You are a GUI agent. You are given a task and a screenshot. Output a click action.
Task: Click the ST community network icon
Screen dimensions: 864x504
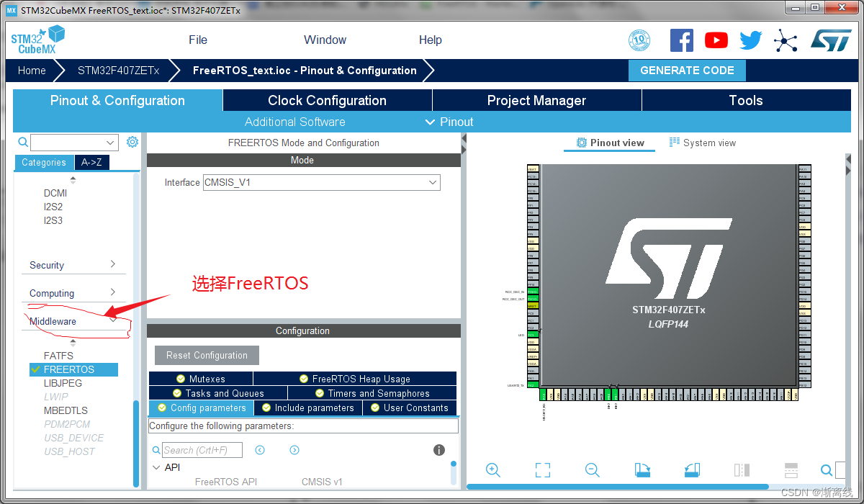[786, 40]
